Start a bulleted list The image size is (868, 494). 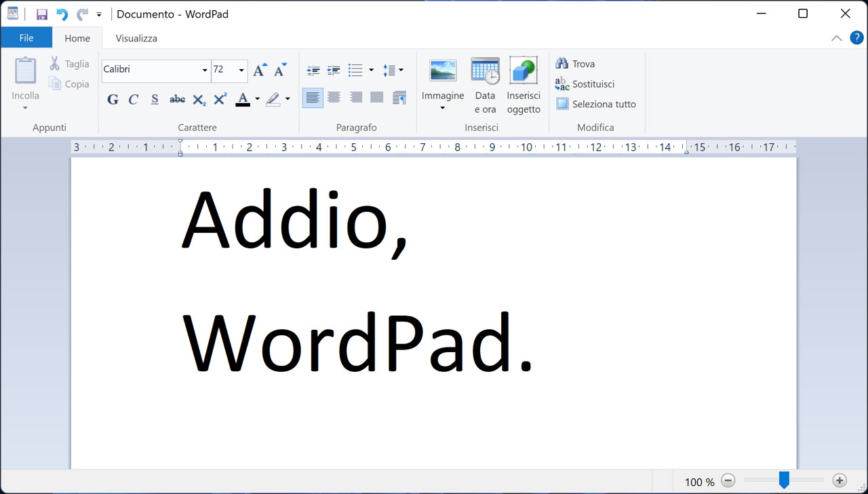(x=355, y=70)
